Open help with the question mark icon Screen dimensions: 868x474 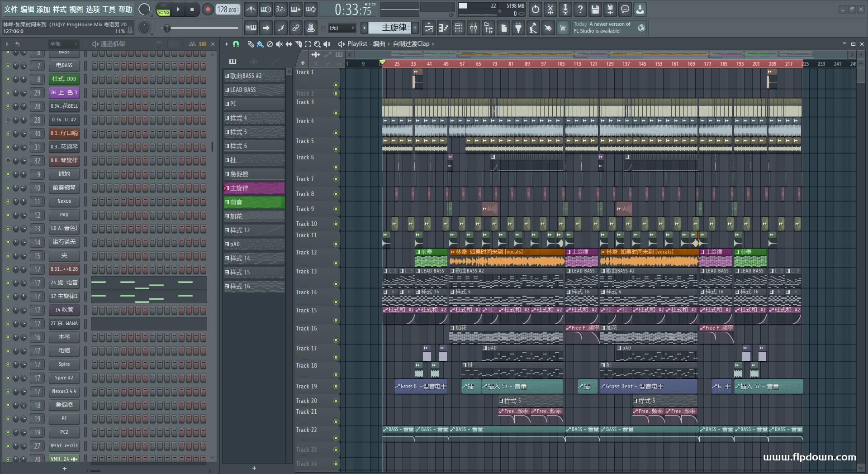[580, 9]
